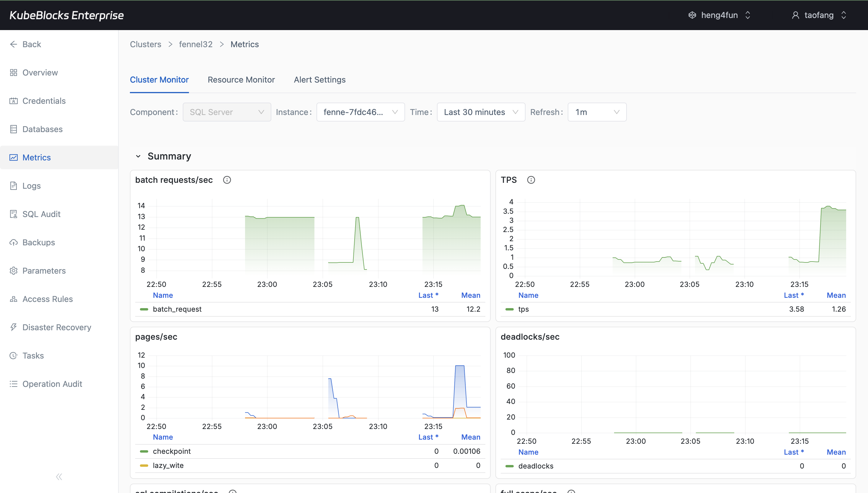Switch to the Resource Monitor tab
Viewport: 868px width, 493px height.
241,80
